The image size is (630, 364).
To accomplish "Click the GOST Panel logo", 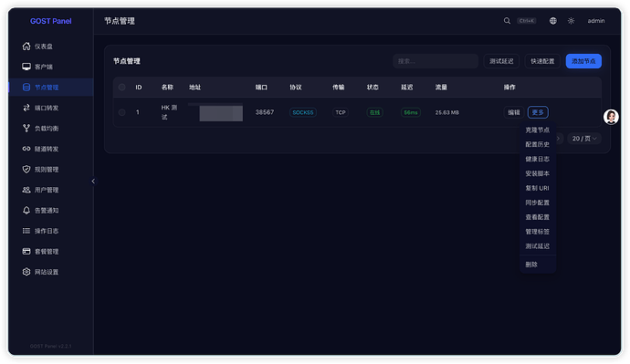I will click(x=50, y=21).
